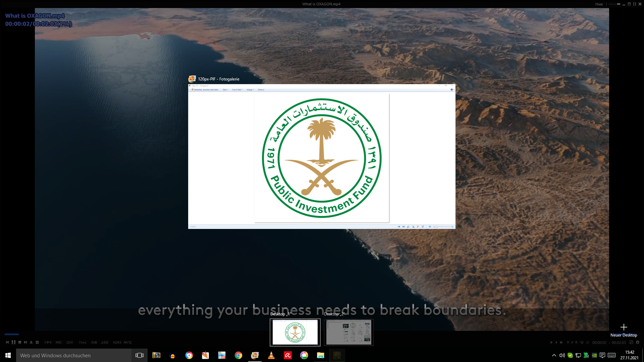Open the green checkmark tray icon
Image resolution: width=644 pixels, height=362 pixels.
[570, 355]
